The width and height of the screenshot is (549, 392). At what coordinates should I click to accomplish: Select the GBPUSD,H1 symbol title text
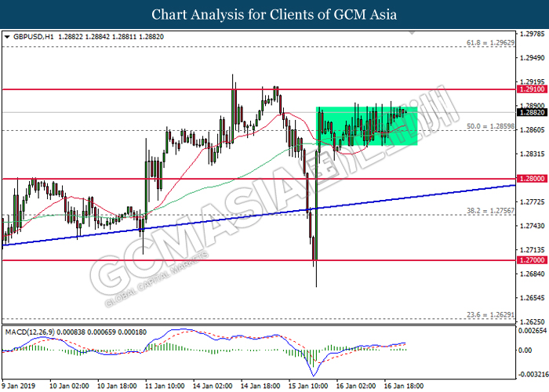(34, 37)
